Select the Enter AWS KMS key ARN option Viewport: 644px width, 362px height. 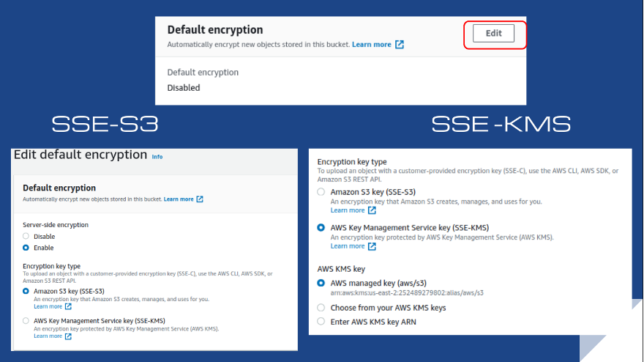click(x=321, y=321)
